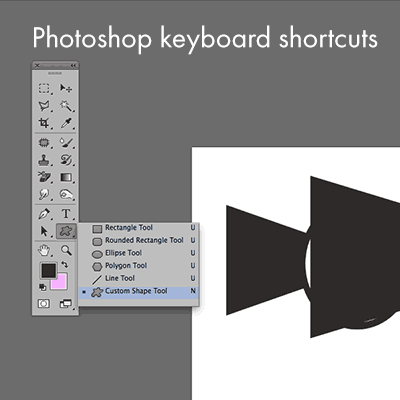Select the Sponge tool
The width and height of the screenshot is (400, 400).
click(66, 194)
